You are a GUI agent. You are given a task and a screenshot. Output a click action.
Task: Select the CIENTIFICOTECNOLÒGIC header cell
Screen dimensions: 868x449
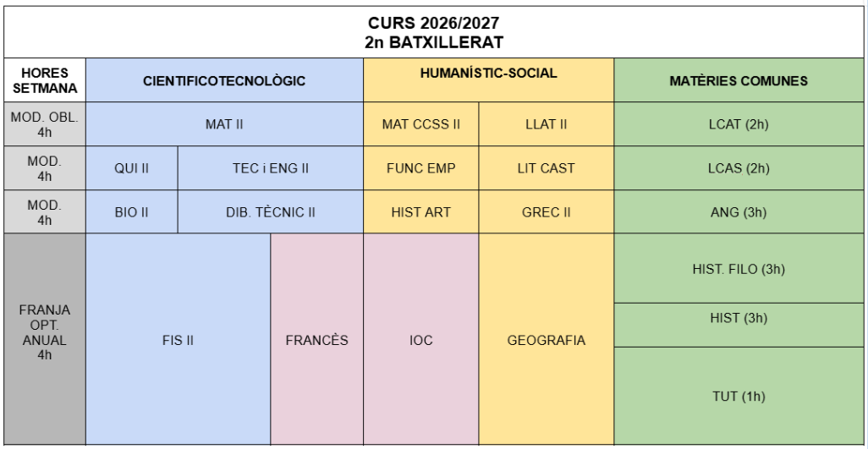224,81
